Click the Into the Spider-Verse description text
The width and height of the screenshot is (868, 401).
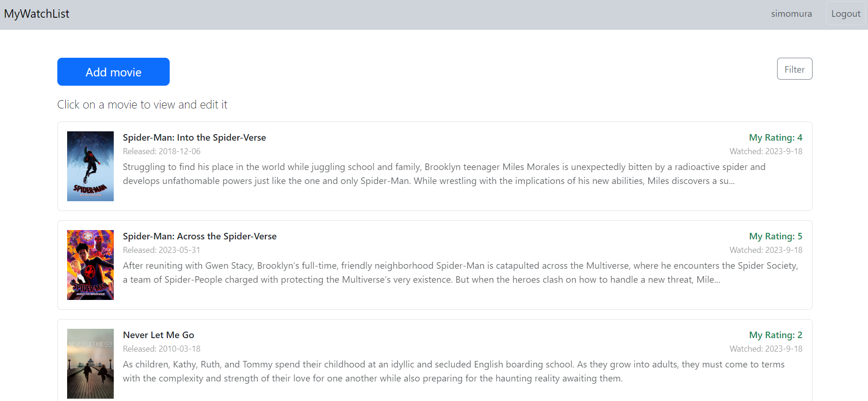coord(444,174)
